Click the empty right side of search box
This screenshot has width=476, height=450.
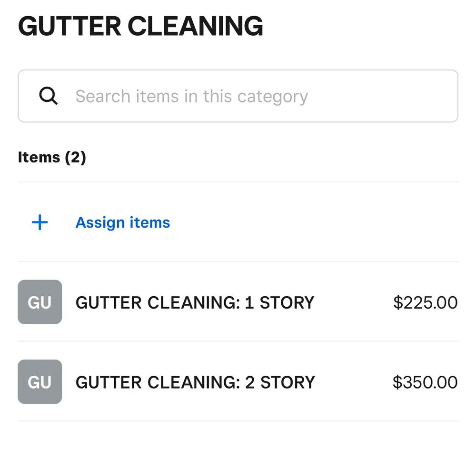(x=390, y=96)
